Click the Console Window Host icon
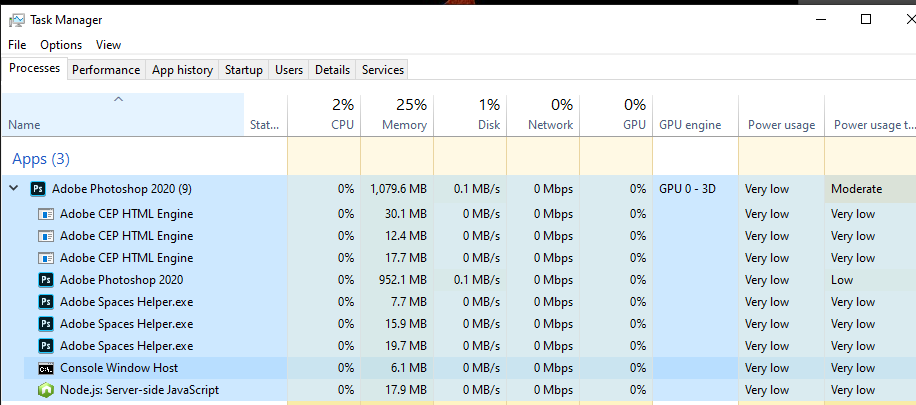The height and width of the screenshot is (405, 916). [x=45, y=368]
